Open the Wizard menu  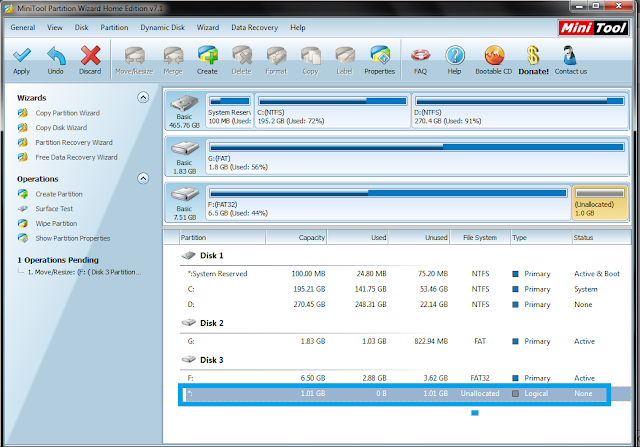click(x=208, y=28)
